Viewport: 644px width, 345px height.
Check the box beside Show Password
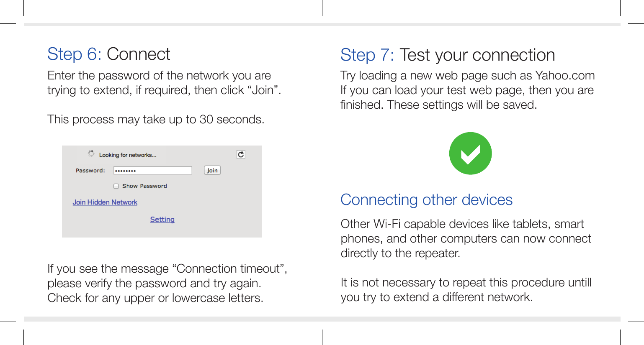coord(116,186)
